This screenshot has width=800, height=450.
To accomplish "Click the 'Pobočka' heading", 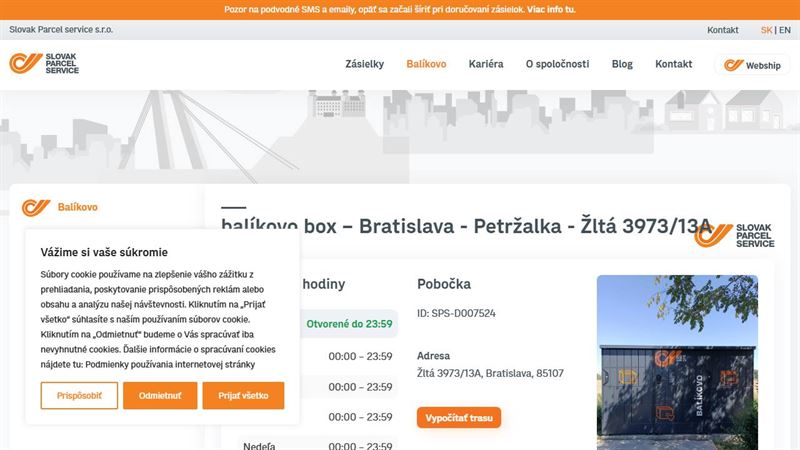I will pyautogui.click(x=444, y=284).
